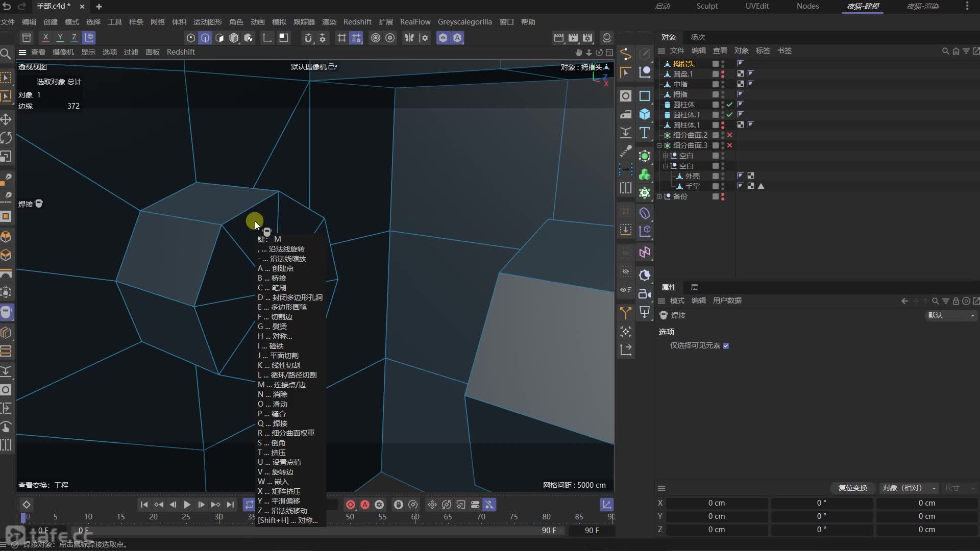Image resolution: width=980 pixels, height=551 pixels.
Task: Select the Scale tool in left toolbar
Action: point(6,157)
